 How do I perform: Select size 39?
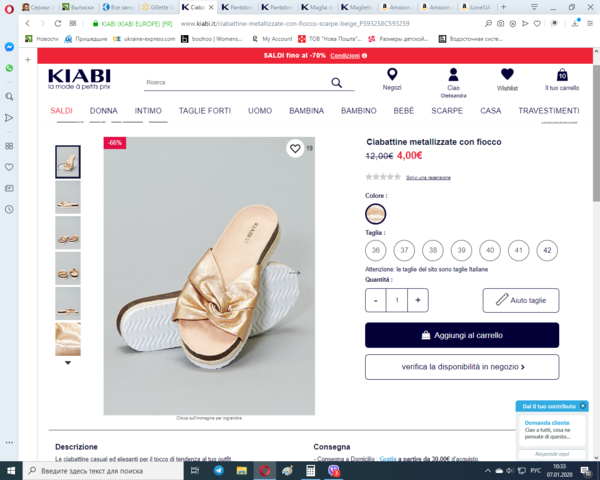[x=461, y=250]
